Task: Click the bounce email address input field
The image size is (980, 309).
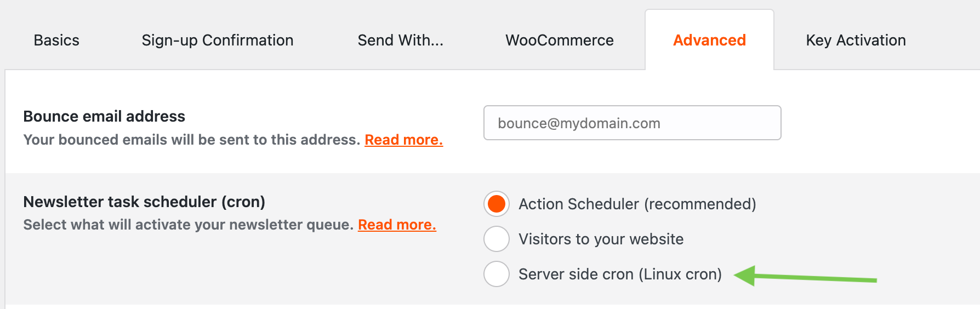Action: pyautogui.click(x=632, y=123)
